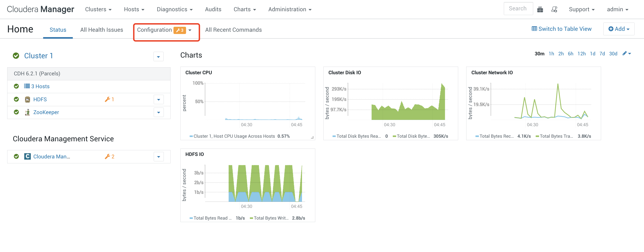Viewport: 644px width, 252px height.
Task: Click the ZooKeeper green health check icon
Action: tap(16, 112)
